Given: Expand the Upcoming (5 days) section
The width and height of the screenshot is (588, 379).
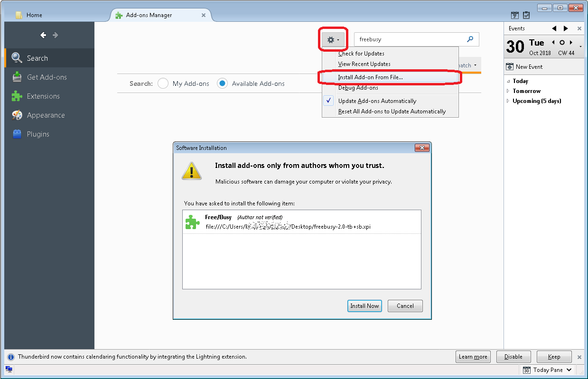Looking at the screenshot, I should [508, 101].
